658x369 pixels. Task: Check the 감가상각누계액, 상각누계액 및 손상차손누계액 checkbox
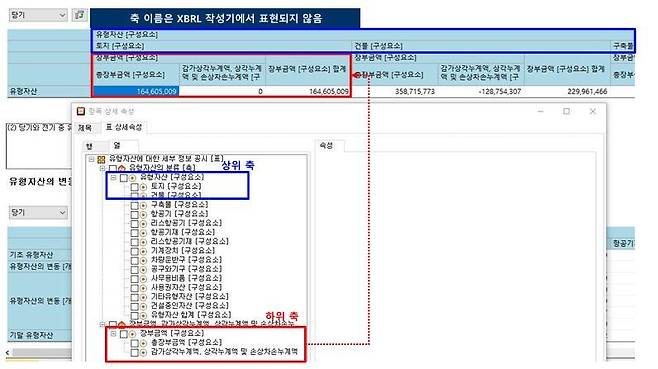tap(134, 353)
